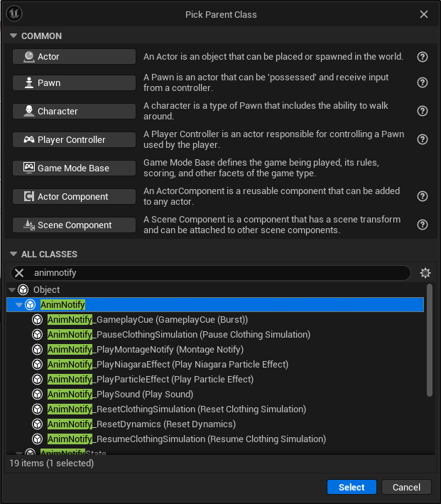Screen dimensions: 441x504
Task: Collapse the ALL CLASSES section
Action: [x=13, y=254]
